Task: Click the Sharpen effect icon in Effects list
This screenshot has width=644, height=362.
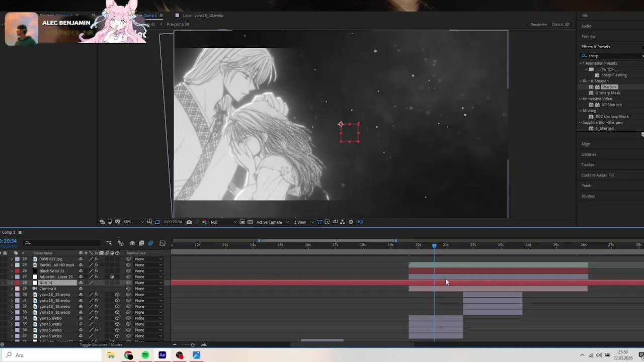Action: [591, 87]
